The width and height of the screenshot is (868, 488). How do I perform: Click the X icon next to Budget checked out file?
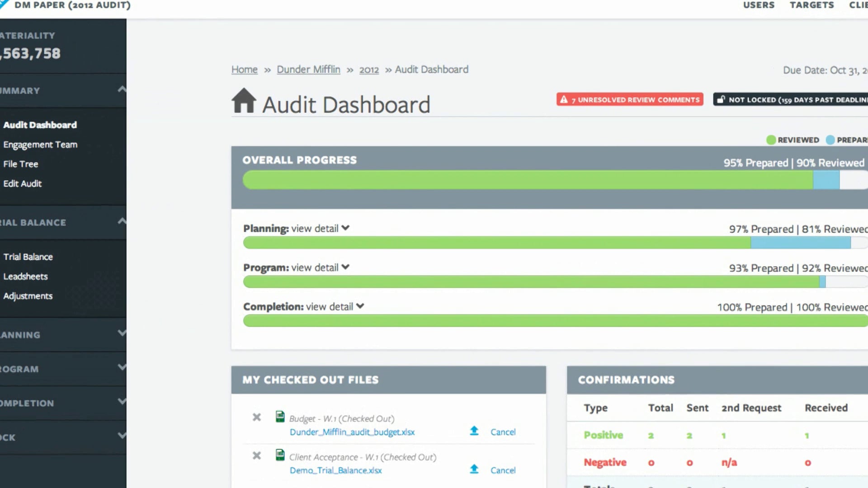(257, 417)
